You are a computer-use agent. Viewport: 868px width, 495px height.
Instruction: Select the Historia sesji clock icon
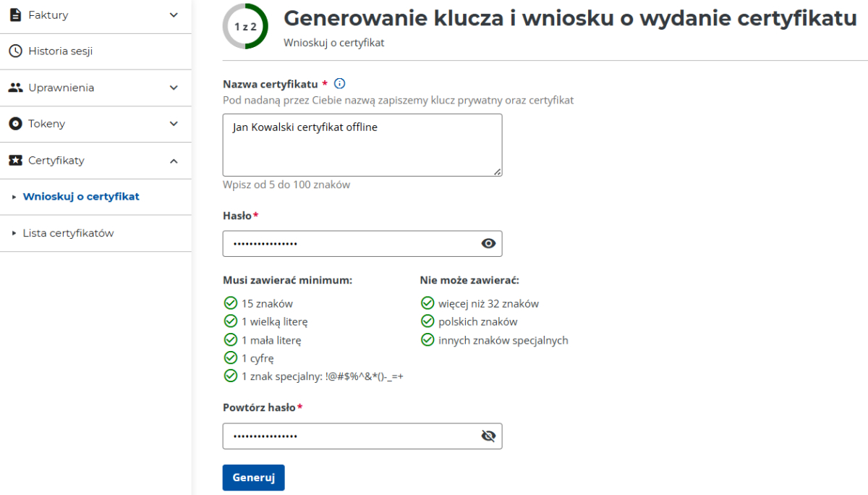click(14, 51)
